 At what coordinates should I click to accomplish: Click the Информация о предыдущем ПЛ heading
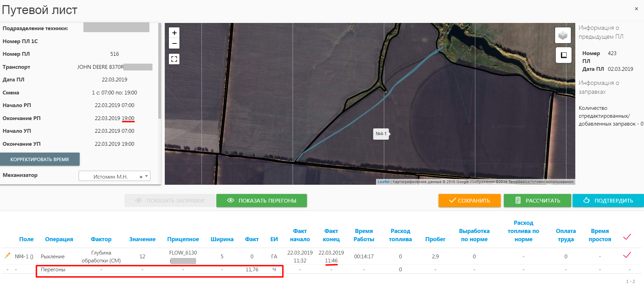601,32
